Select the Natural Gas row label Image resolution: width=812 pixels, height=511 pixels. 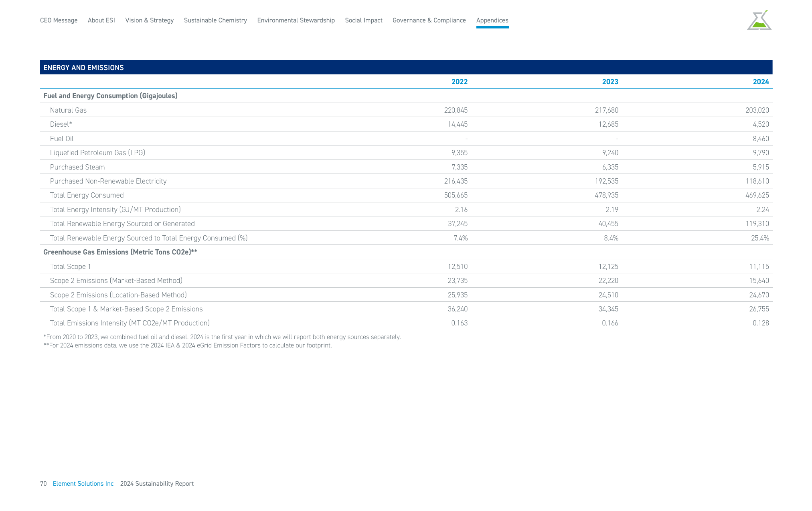[68, 110]
